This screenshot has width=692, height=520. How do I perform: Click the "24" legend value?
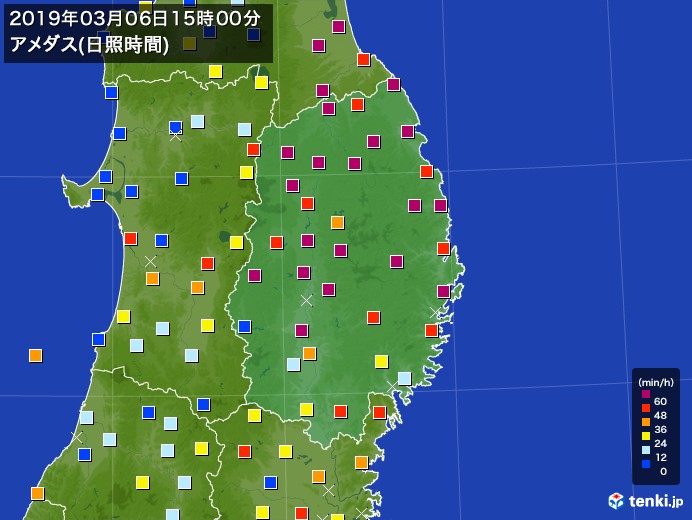point(660,443)
